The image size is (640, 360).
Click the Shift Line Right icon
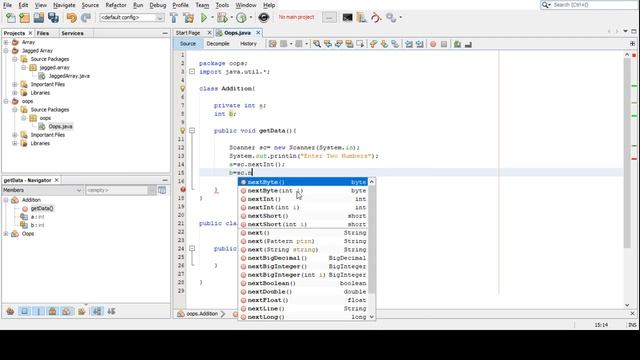[419, 44]
